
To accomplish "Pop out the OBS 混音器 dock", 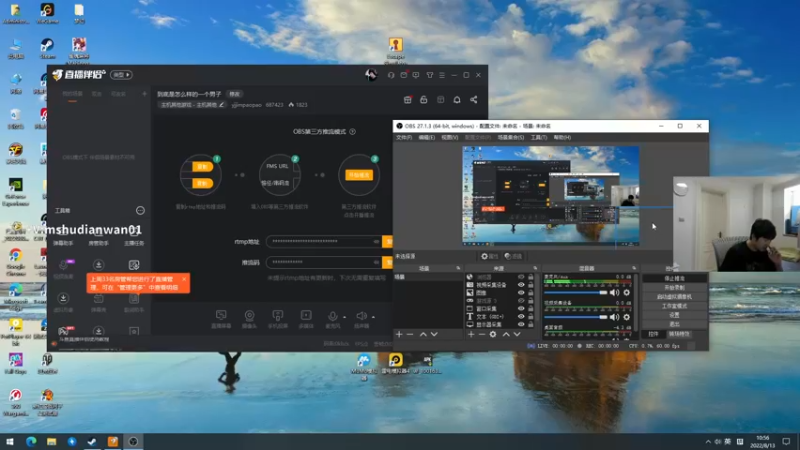I will 634,268.
